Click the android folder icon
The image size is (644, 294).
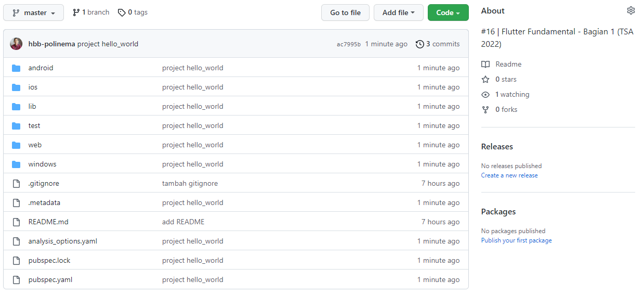pos(16,68)
